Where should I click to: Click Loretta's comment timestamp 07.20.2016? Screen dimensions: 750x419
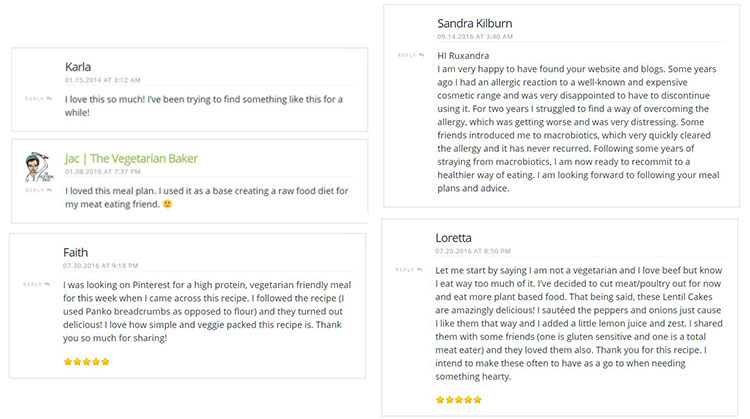tap(473, 251)
